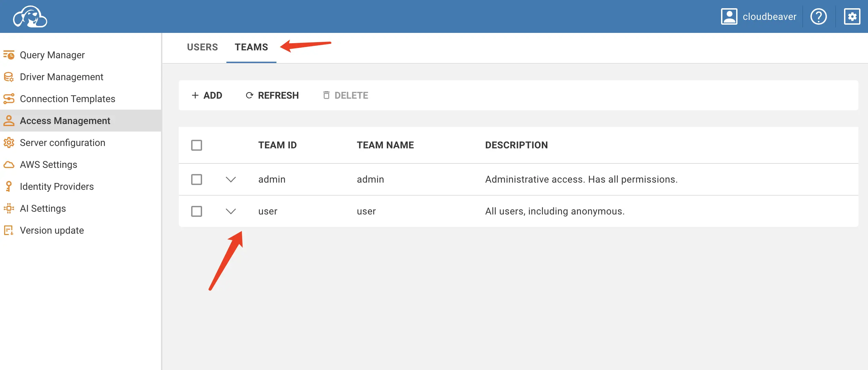Screen dimensions: 868x370
Task: Click the CloudBeaver logo icon
Action: pyautogui.click(x=30, y=16)
